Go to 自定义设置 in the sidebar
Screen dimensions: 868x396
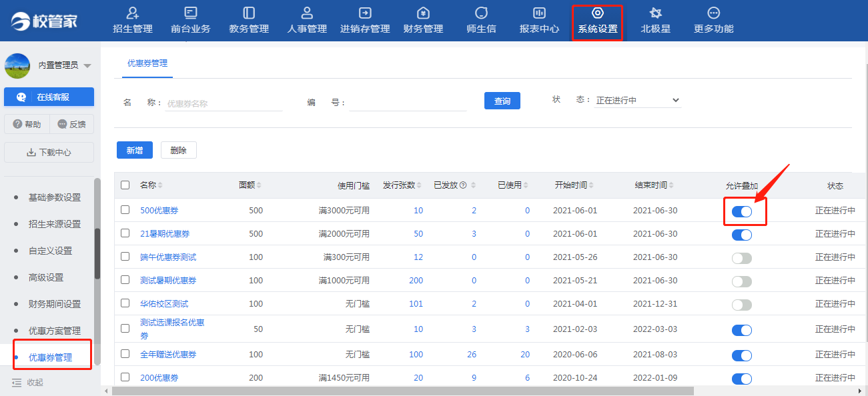tap(50, 251)
